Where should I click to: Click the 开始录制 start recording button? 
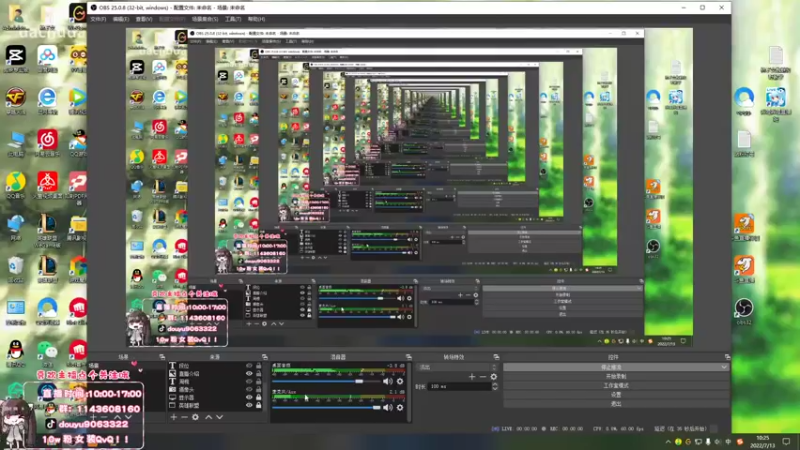(616, 376)
